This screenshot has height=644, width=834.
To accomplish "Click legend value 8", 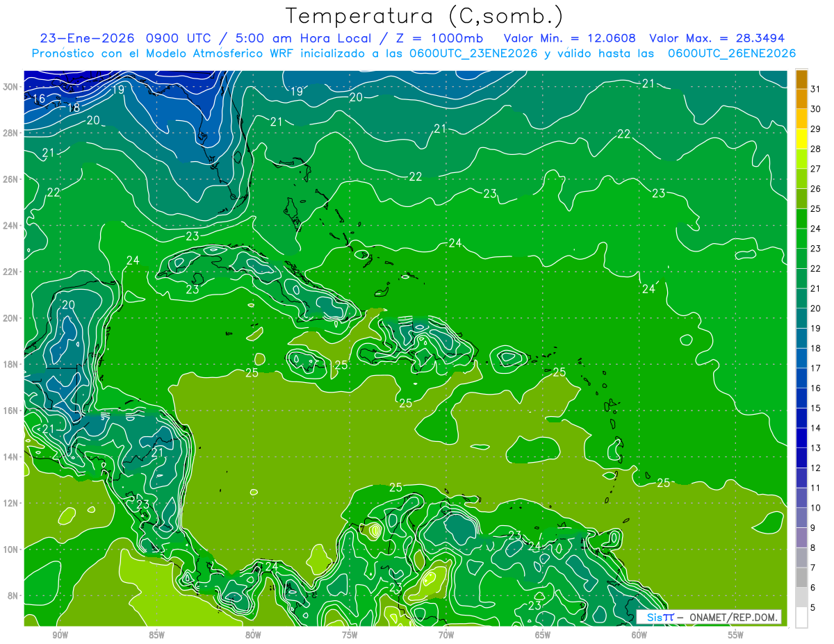I will coord(814,547).
